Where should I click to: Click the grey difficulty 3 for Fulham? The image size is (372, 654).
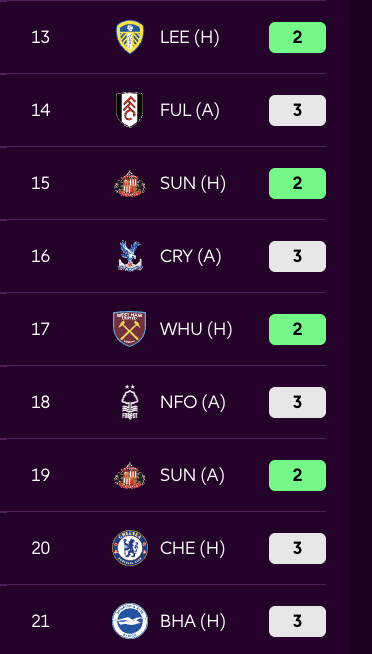point(297,111)
